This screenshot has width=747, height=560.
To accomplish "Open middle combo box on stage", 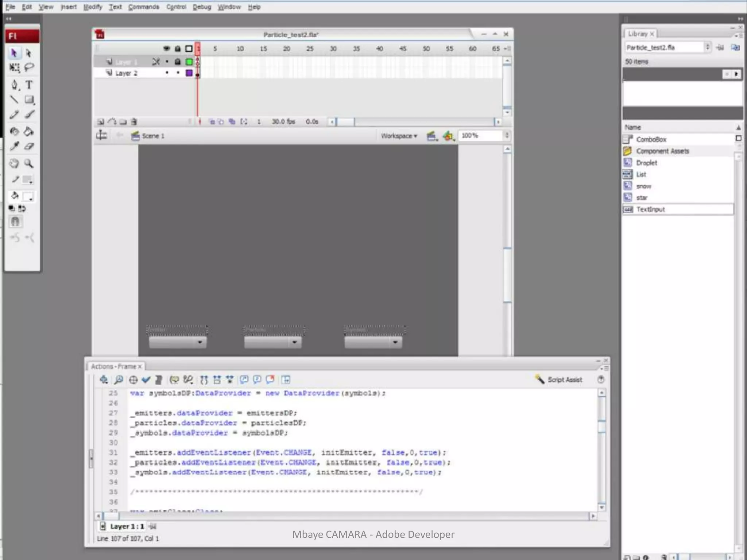I will pyautogui.click(x=273, y=342).
